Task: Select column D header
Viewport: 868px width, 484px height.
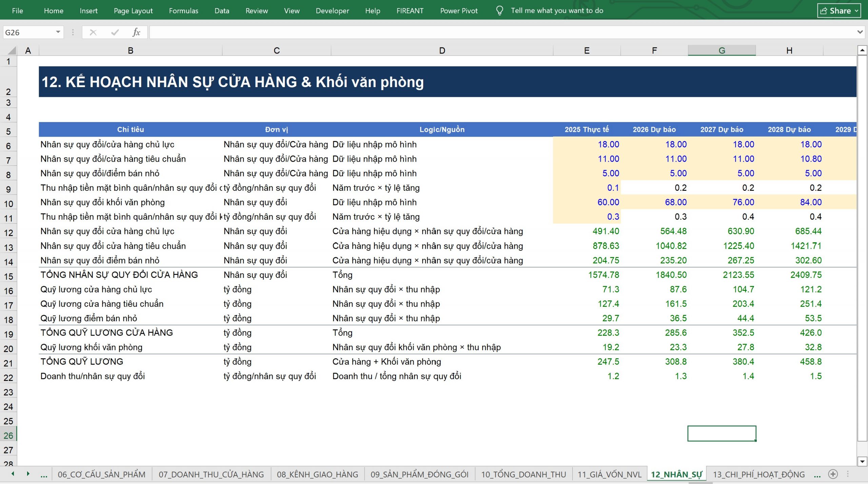Action: [x=442, y=51]
